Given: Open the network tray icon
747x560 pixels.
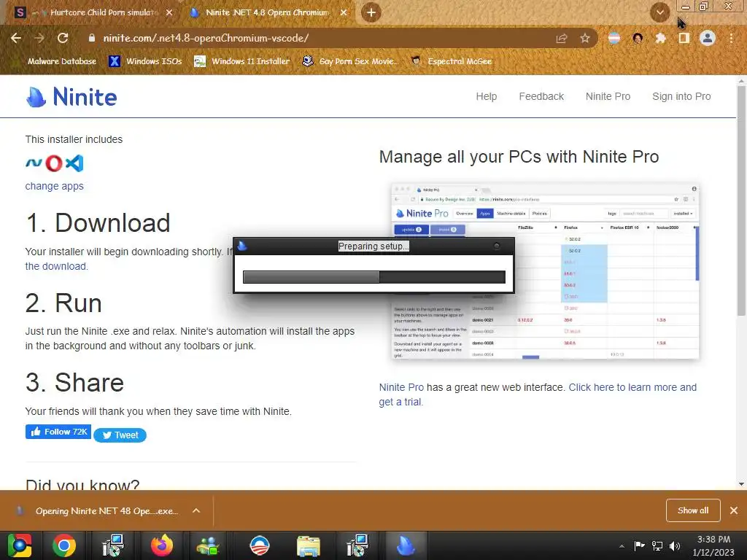Looking at the screenshot, I should [x=657, y=545].
